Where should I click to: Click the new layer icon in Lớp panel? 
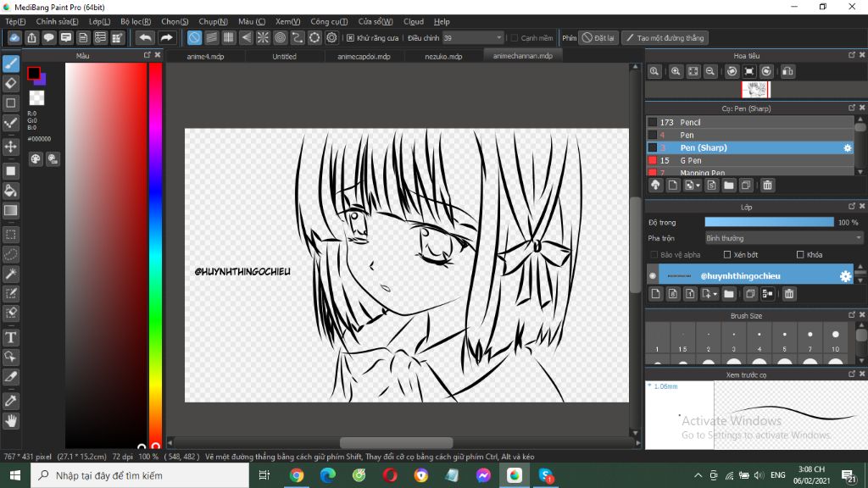pyautogui.click(x=655, y=294)
